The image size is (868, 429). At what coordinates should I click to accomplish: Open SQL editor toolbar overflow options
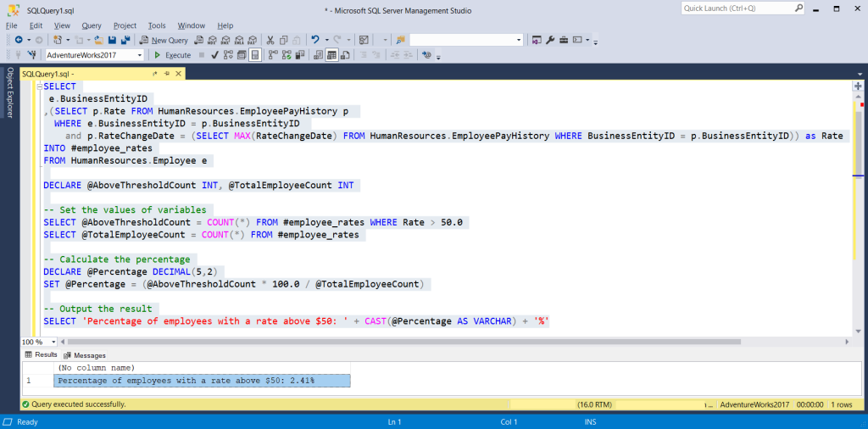coord(438,57)
